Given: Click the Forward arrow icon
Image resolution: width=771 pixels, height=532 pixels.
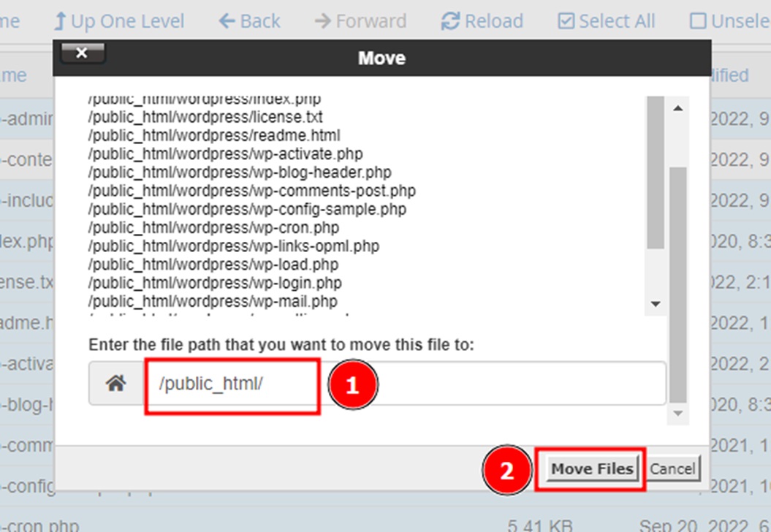Looking at the screenshot, I should (322, 21).
